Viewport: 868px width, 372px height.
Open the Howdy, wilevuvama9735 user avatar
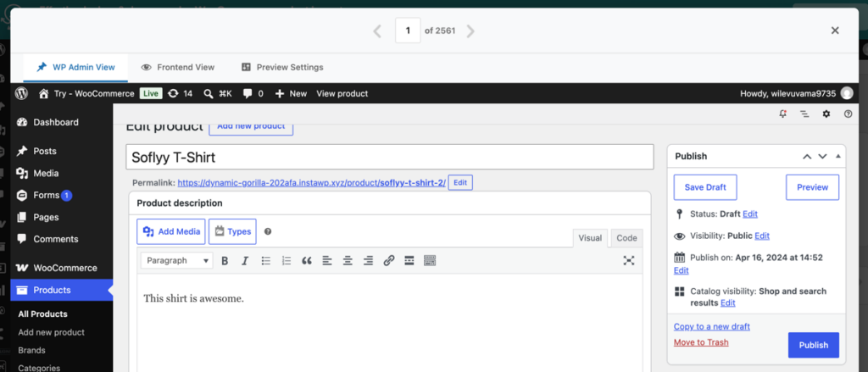(x=847, y=93)
